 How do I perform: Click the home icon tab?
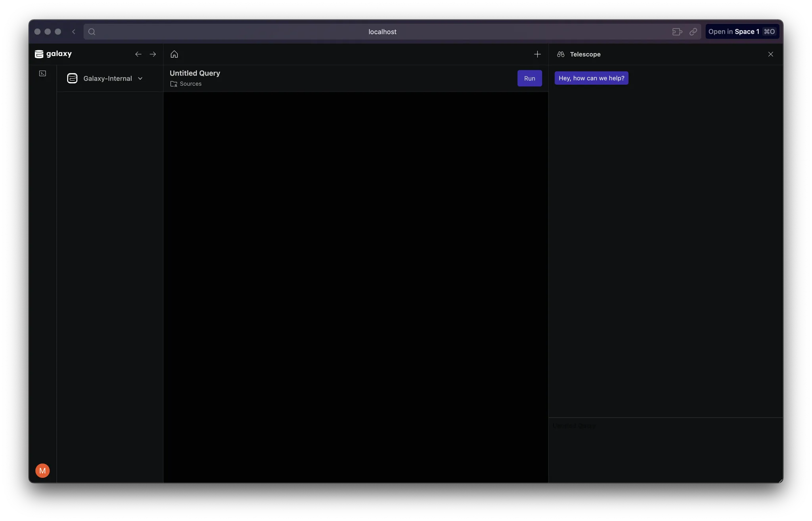pos(174,54)
